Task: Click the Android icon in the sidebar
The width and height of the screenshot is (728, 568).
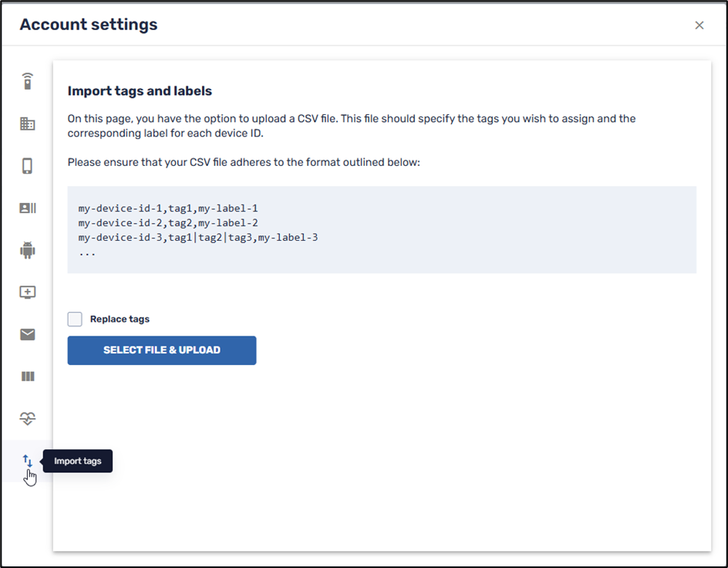Action: coord(28,249)
